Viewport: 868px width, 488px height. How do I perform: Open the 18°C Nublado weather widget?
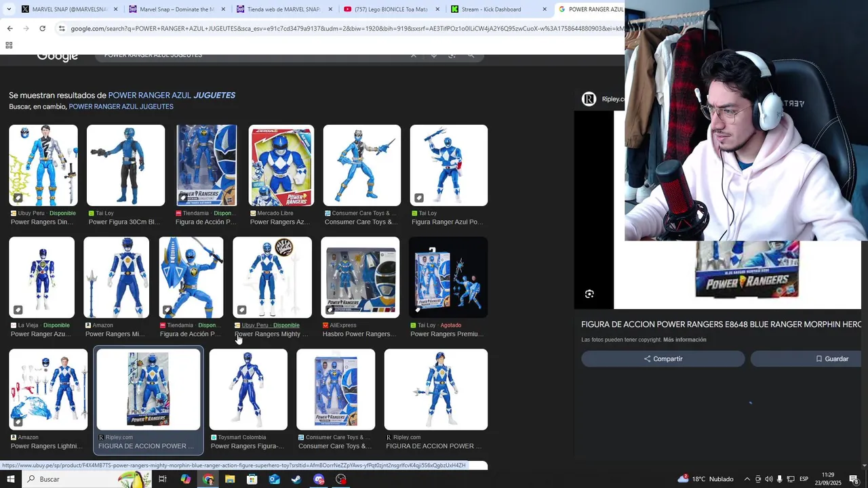(x=706, y=479)
